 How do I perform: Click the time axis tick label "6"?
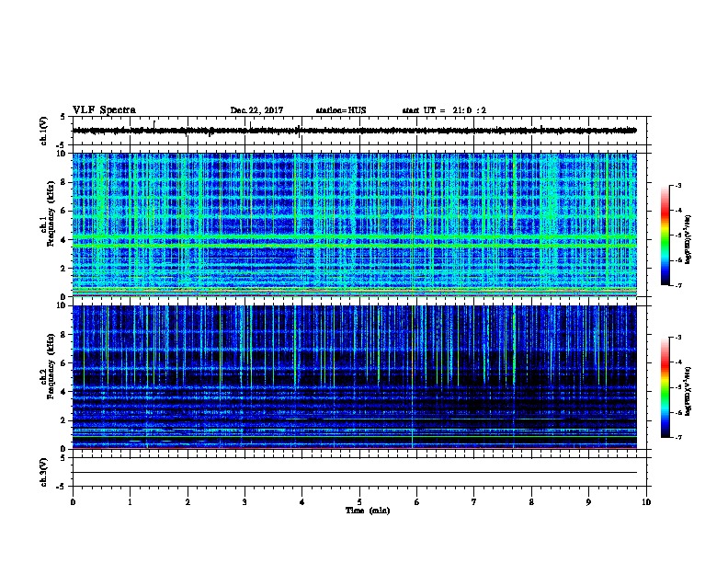click(x=417, y=502)
